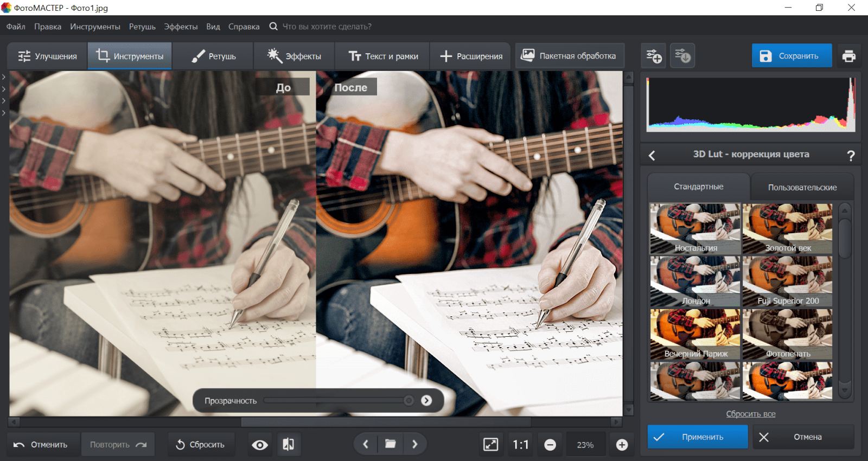Go to previous photo arrow

coord(366,444)
